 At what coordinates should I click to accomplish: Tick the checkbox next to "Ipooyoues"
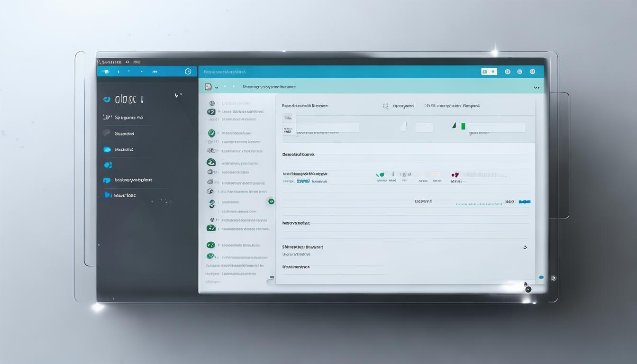tap(385, 106)
